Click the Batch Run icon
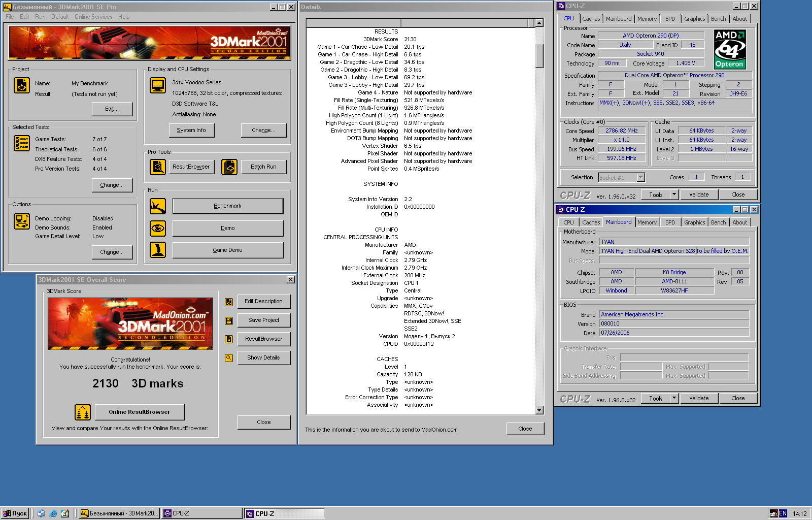This screenshot has width=812, height=520. [229, 167]
